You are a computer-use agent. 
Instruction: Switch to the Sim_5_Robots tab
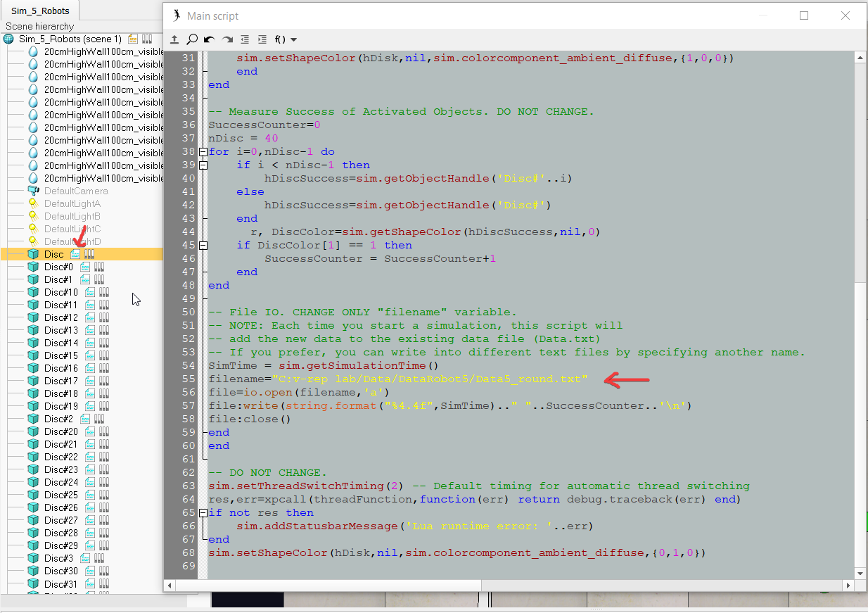(x=39, y=11)
